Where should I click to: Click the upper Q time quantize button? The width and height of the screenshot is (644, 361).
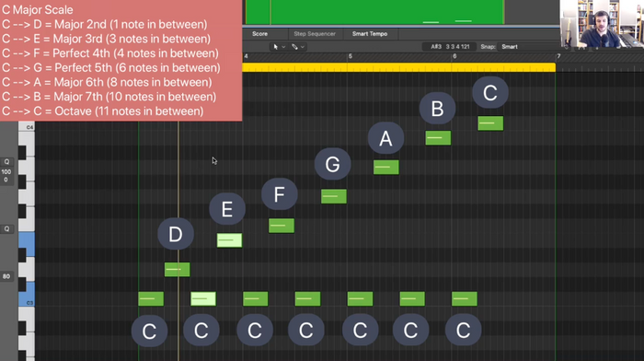point(6,161)
